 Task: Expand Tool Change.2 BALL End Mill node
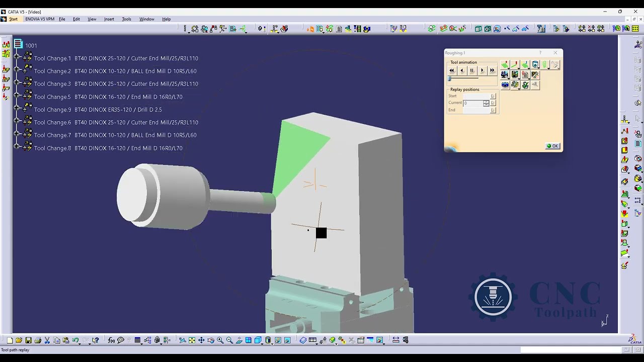(x=17, y=69)
